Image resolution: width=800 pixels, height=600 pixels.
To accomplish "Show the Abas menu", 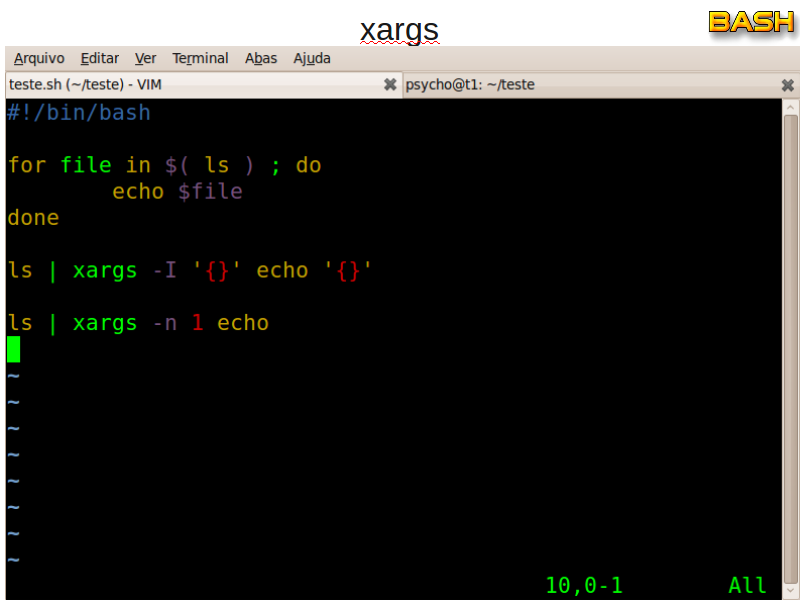I will click(261, 58).
